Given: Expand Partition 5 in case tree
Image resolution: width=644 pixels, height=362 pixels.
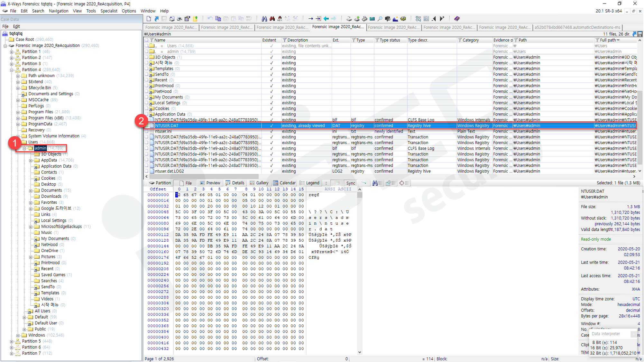Looking at the screenshot, I should [x=12, y=341].
